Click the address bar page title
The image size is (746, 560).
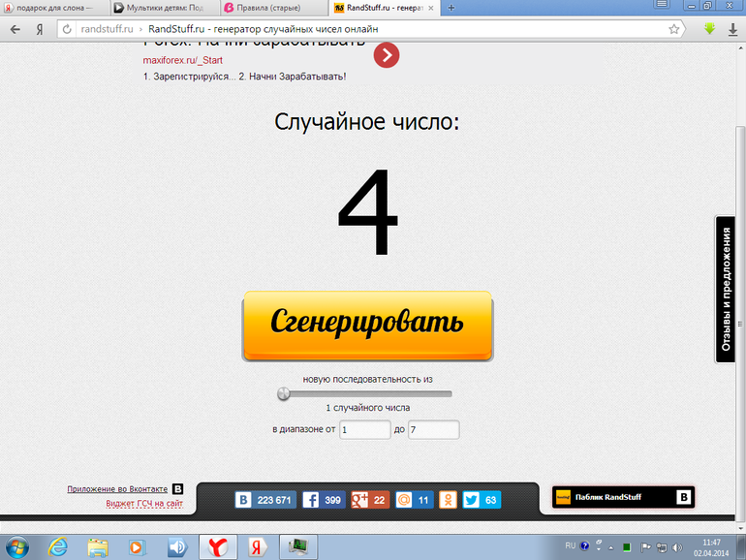[x=264, y=29]
